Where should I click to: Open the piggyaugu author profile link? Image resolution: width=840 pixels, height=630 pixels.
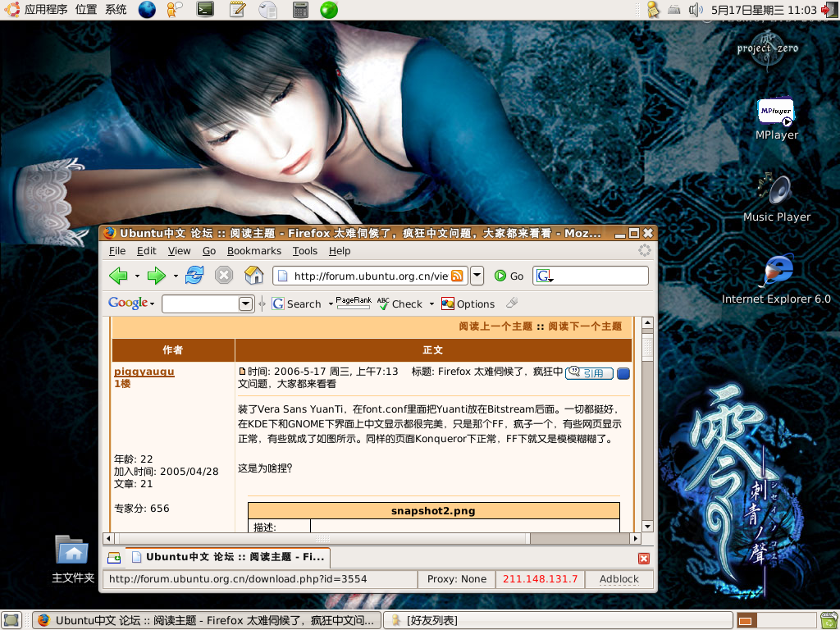pyautogui.click(x=144, y=372)
